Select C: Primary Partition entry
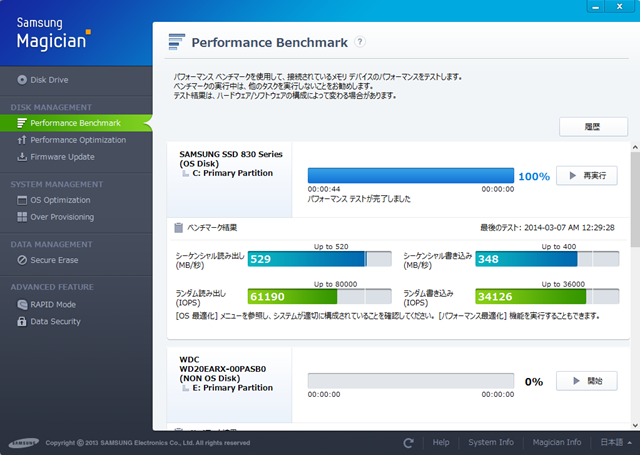 pos(233,173)
